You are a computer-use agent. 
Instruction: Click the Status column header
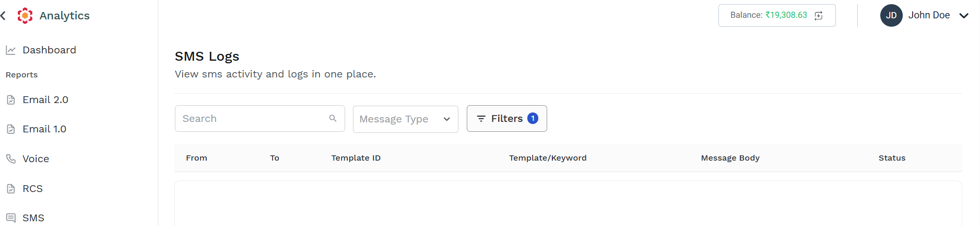[x=892, y=158]
